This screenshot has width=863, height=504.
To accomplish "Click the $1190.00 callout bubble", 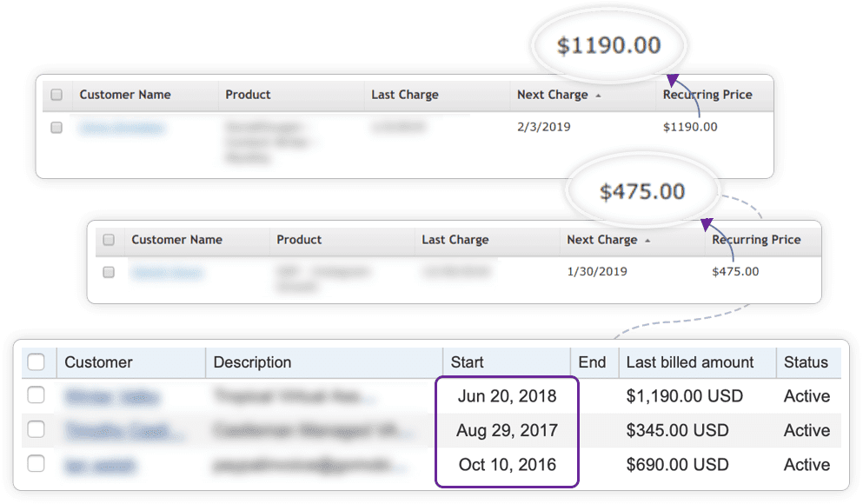I will pyautogui.click(x=608, y=45).
